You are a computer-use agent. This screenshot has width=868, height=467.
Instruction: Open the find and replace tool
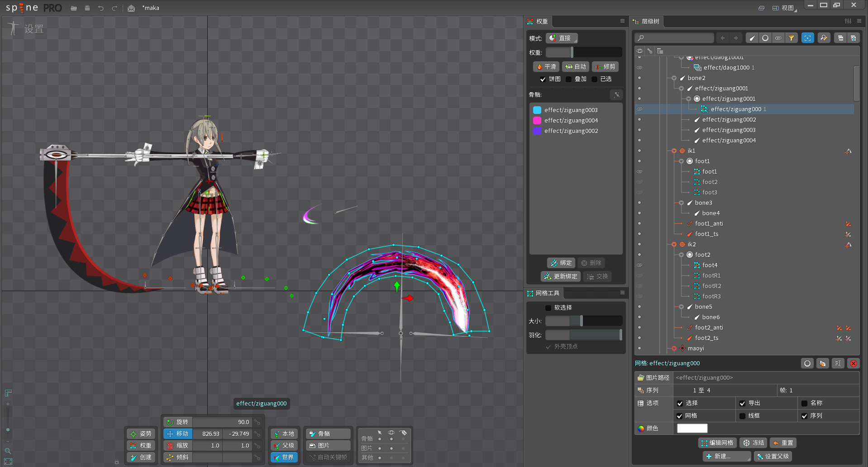coord(824,38)
